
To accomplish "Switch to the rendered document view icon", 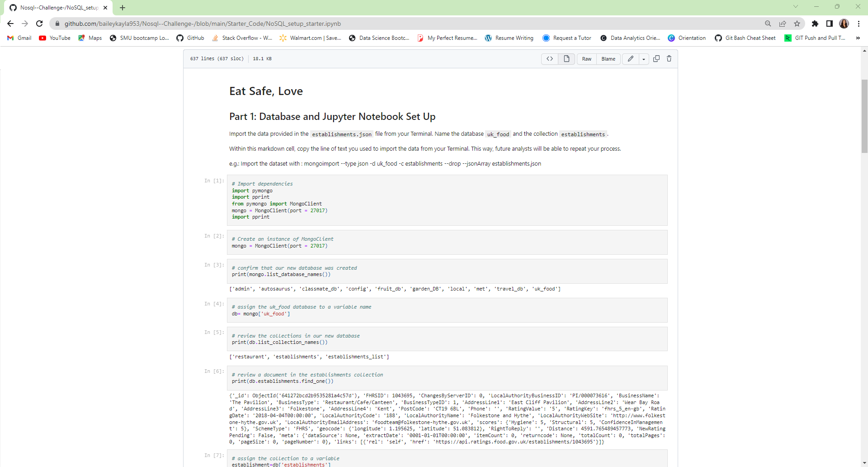I will [566, 59].
